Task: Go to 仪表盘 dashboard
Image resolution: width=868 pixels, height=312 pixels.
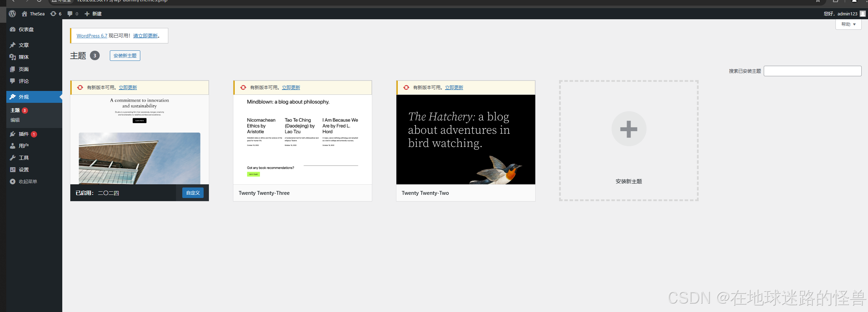Action: coord(34,29)
